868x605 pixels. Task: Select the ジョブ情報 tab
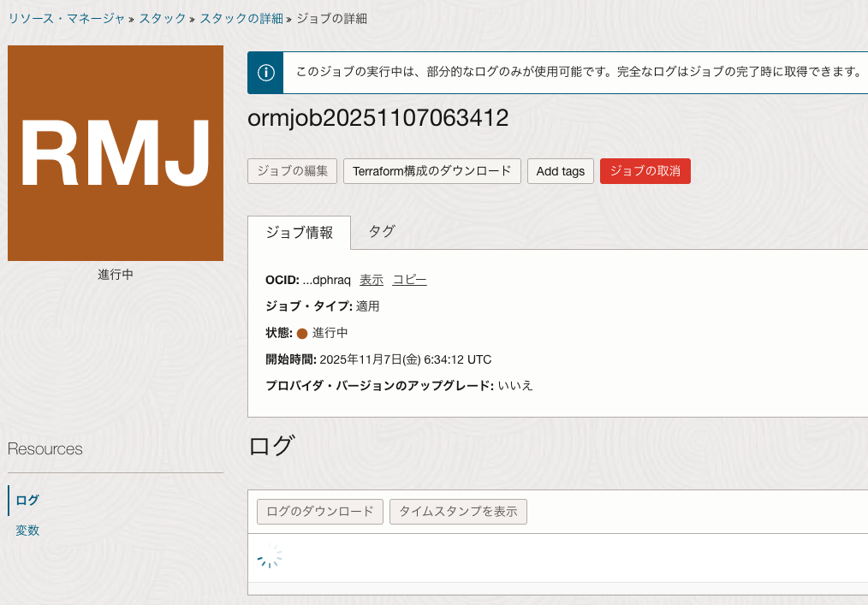299,233
